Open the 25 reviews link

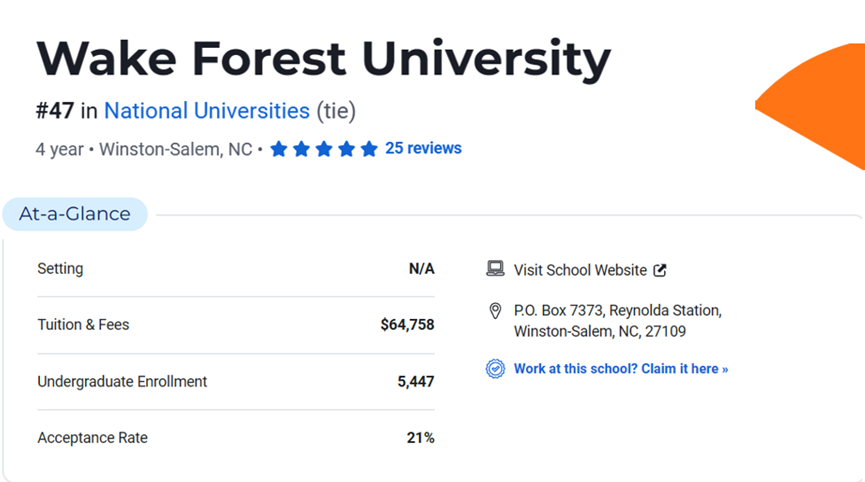423,148
